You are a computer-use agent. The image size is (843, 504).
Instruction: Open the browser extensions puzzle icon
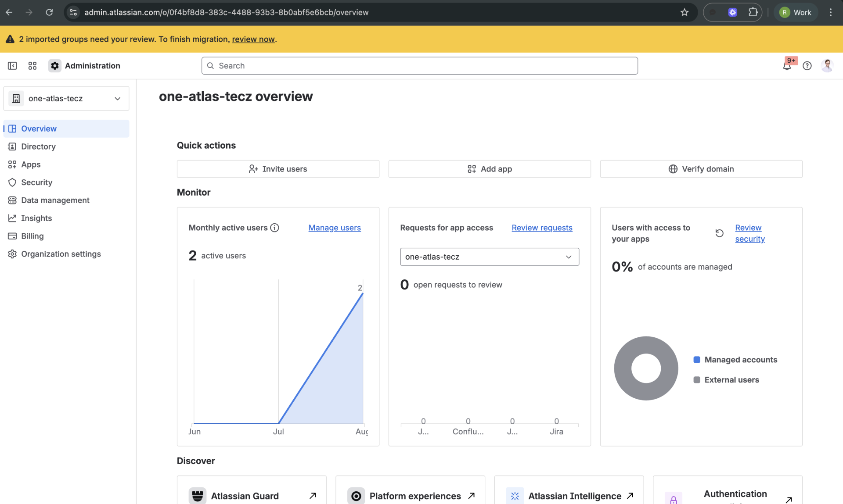[753, 12]
